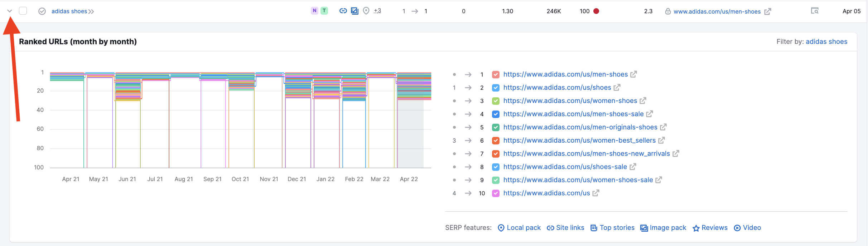Click the image pack icon in top row

355,11
